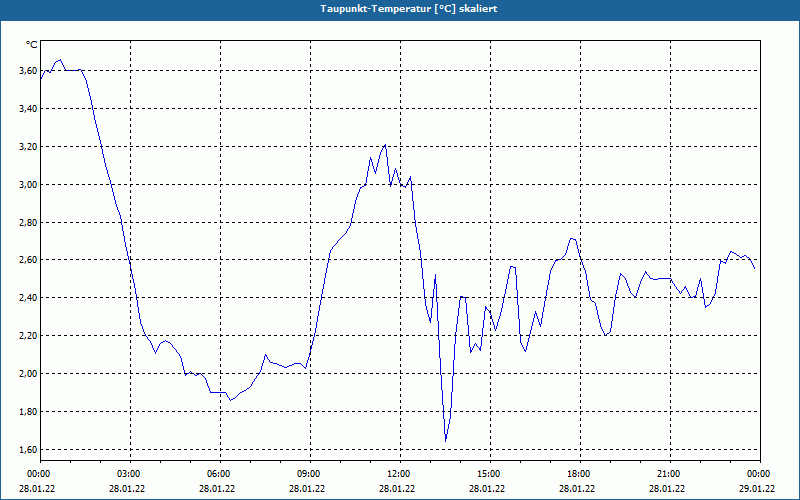The width and height of the screenshot is (800, 500).
Task: Select the 2,00 y-axis value
Action: 28,373
